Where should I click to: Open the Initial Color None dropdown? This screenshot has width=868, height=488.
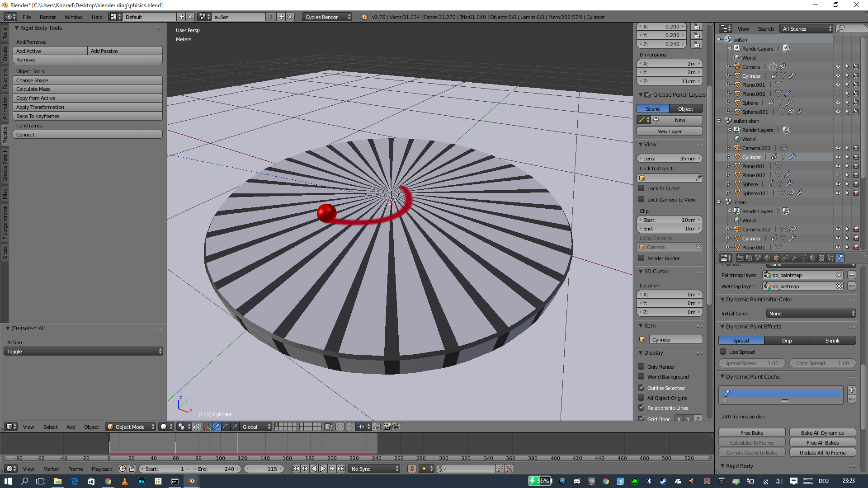811,313
